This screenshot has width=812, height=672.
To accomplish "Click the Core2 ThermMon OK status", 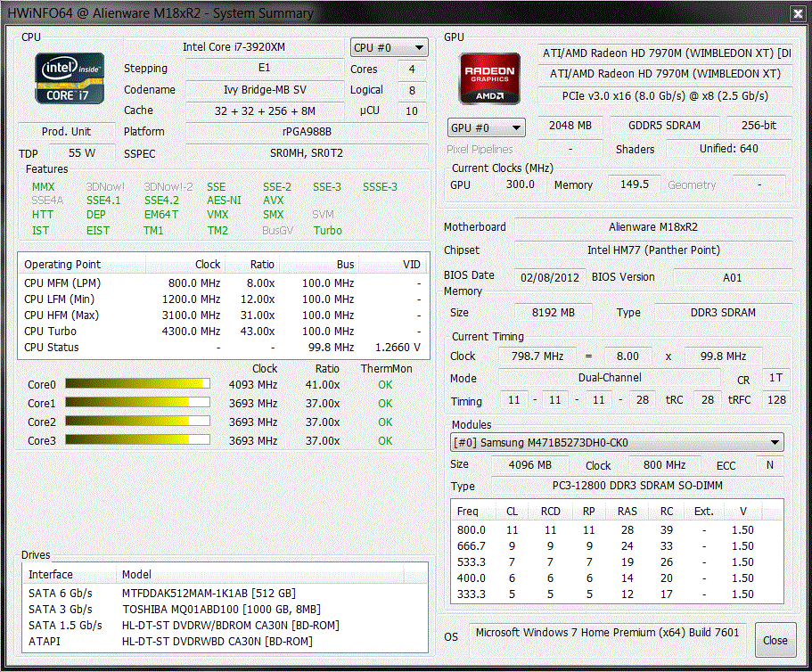I will tap(385, 422).
